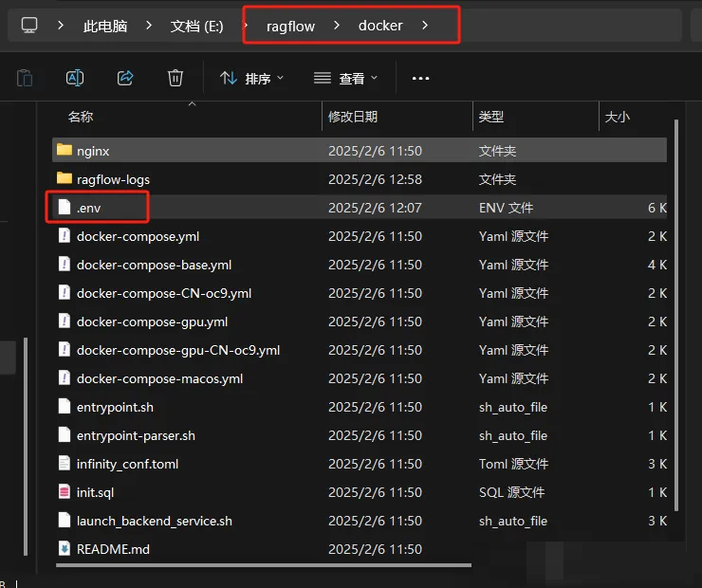This screenshot has height=588, width=702.
Task: Select file name entrypoint.sh
Action: click(x=115, y=407)
